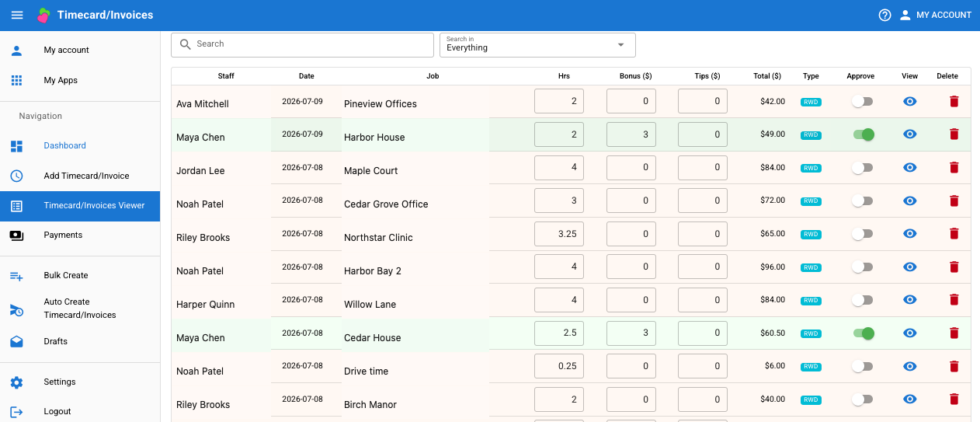
Task: Approve Noah Patel Cedar Grove Office row
Action: [862, 201]
